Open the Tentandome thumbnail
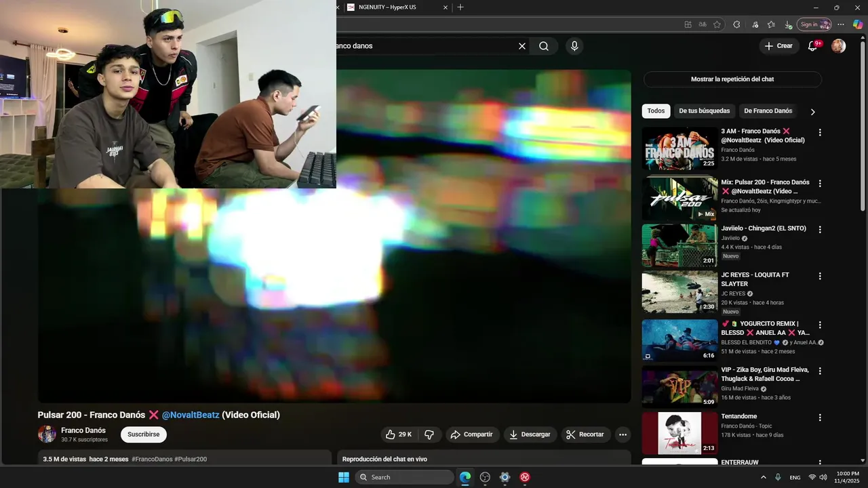This screenshot has height=488, width=868. pos(679,433)
